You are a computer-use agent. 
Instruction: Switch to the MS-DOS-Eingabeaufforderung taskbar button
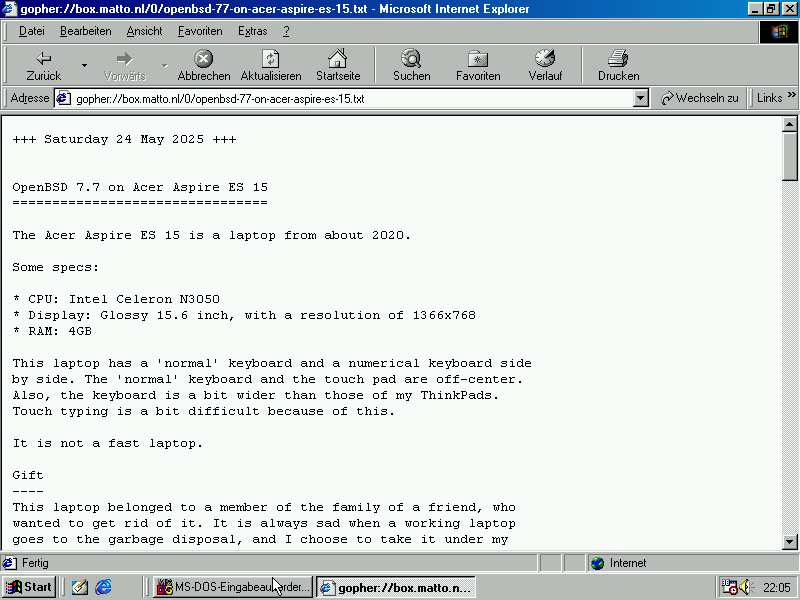click(x=233, y=587)
